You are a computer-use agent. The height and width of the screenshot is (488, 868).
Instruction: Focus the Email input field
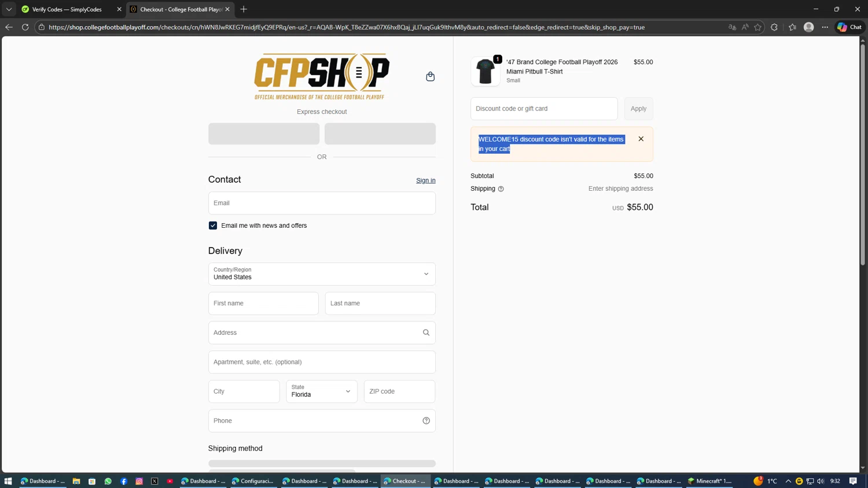click(x=322, y=203)
